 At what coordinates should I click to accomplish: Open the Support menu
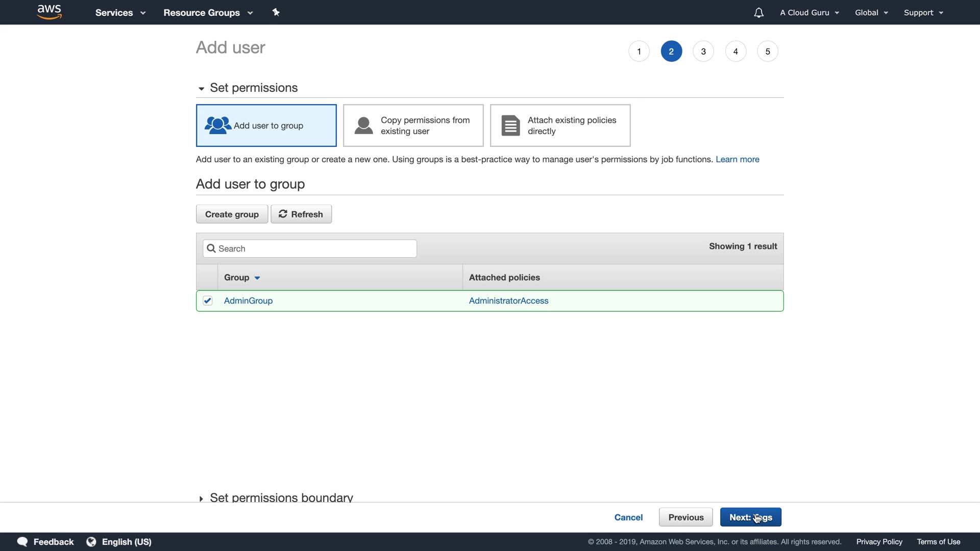click(923, 13)
